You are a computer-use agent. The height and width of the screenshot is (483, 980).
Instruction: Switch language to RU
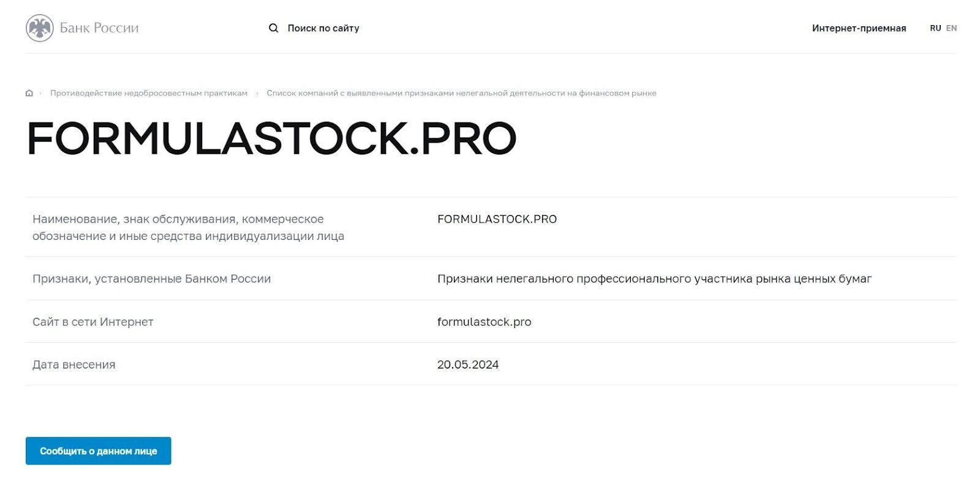click(x=935, y=28)
